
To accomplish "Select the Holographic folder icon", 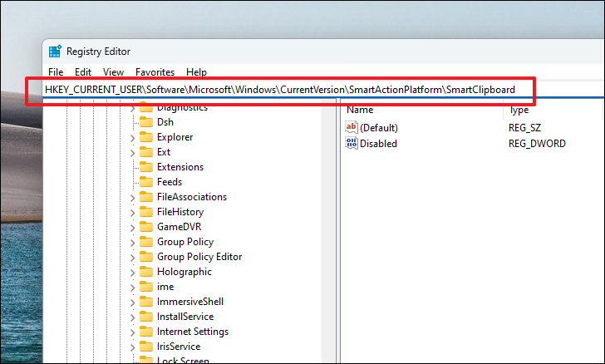I will click(x=146, y=272).
